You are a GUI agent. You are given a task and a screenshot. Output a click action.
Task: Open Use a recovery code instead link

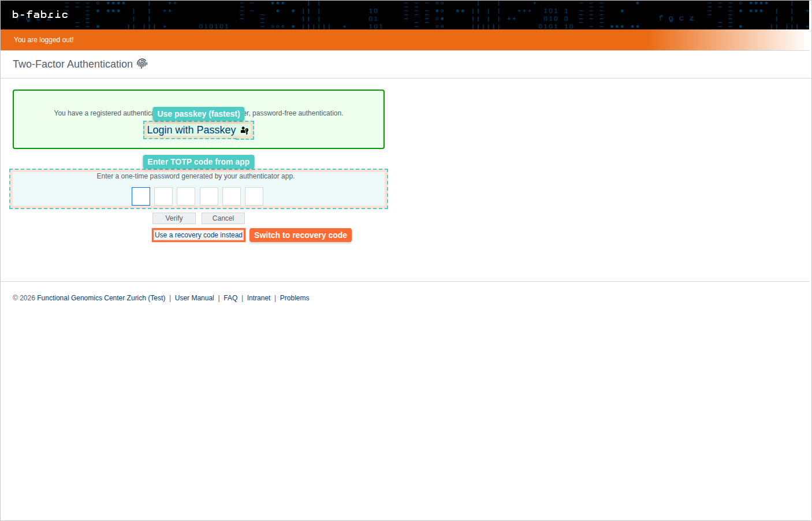tap(199, 235)
